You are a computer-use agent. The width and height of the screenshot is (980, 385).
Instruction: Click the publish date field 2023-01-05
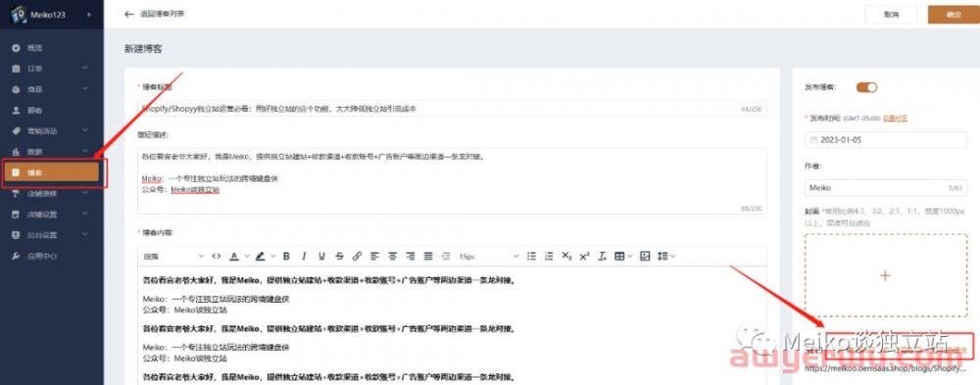886,140
